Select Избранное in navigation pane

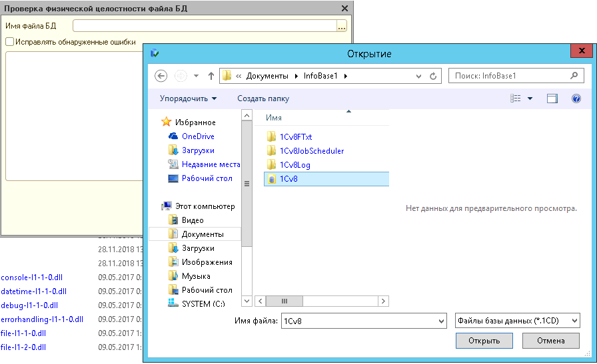(x=195, y=122)
